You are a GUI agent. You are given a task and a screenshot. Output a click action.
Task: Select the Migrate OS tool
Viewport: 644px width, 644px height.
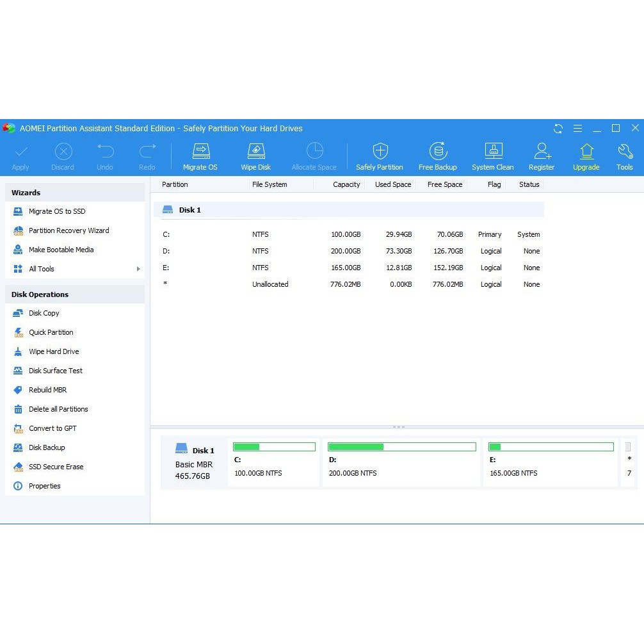[200, 155]
